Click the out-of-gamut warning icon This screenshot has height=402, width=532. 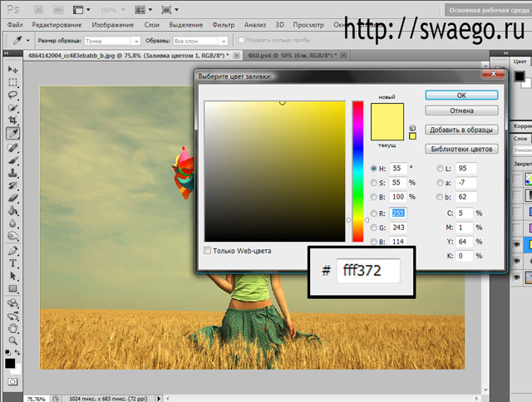[412, 128]
